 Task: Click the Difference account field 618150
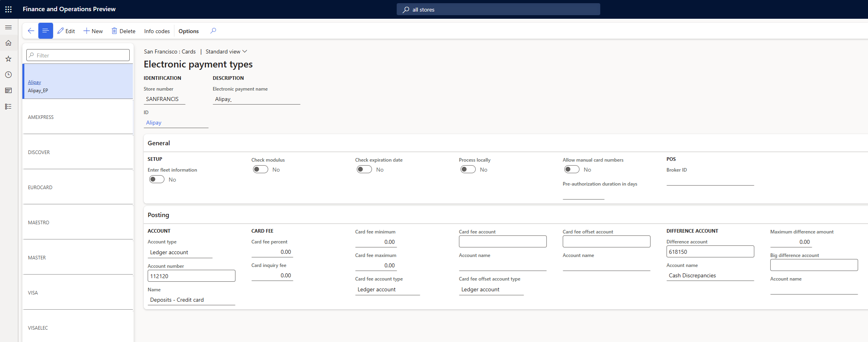pyautogui.click(x=710, y=251)
